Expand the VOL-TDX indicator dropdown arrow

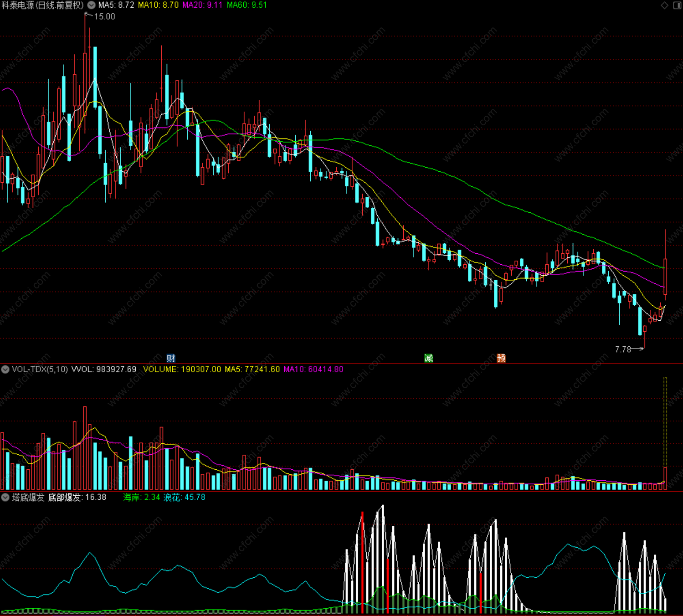click(5, 370)
